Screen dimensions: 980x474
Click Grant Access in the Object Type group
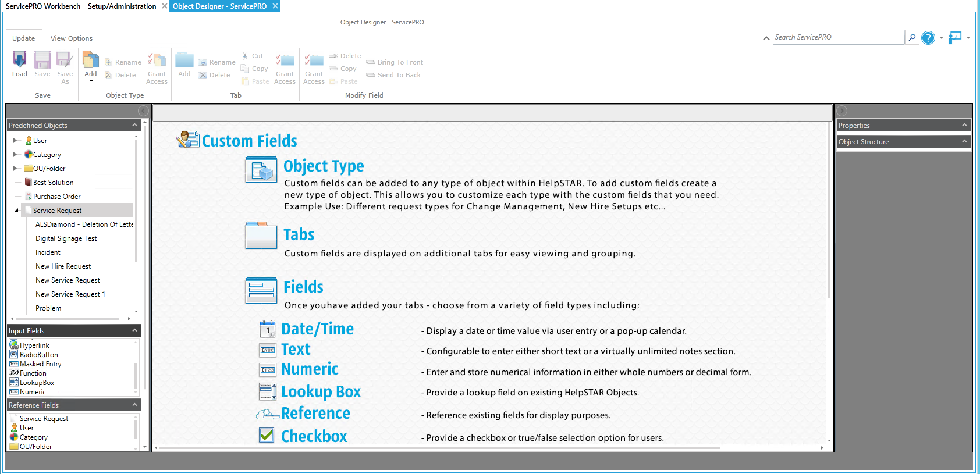tap(157, 68)
